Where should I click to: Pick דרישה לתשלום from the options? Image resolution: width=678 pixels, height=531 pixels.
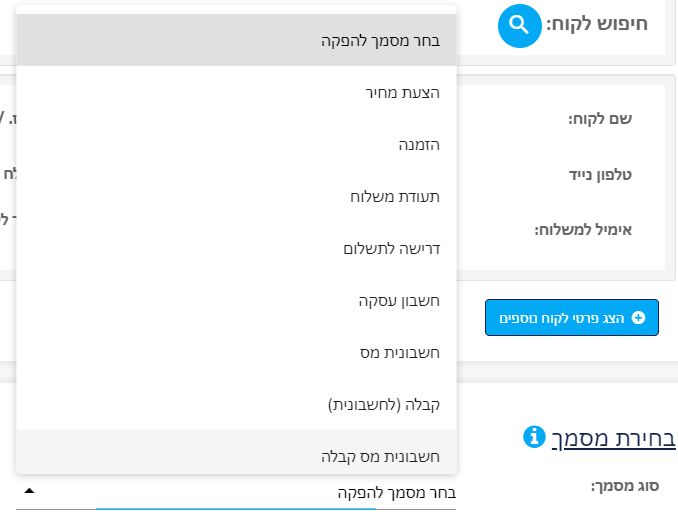(236, 248)
